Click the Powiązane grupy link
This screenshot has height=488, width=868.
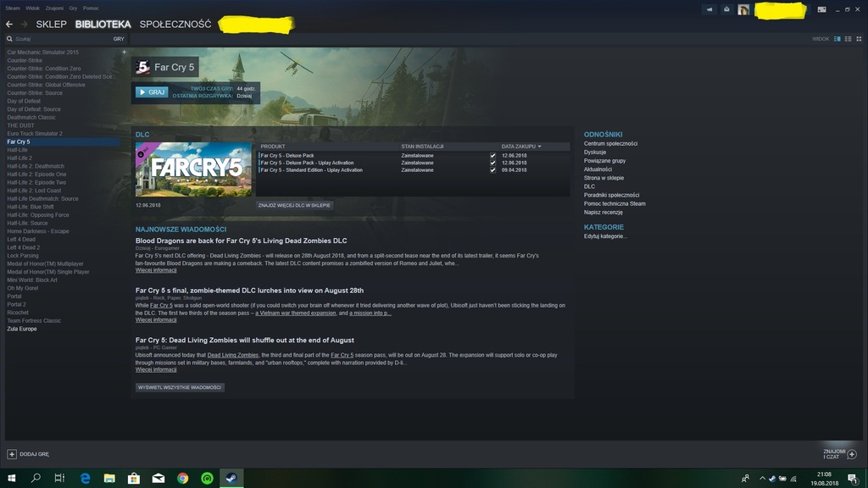click(604, 160)
